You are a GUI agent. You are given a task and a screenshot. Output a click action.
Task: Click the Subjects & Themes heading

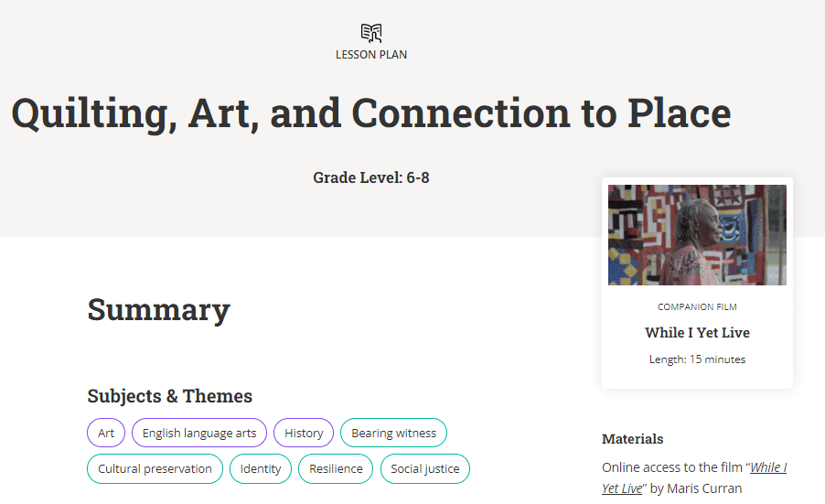click(170, 396)
